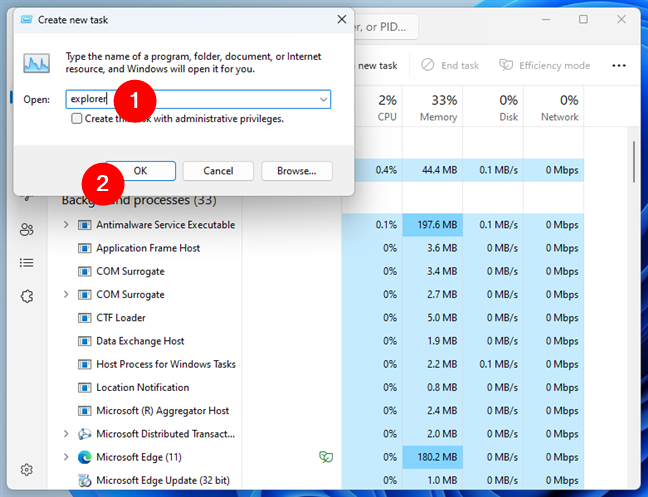This screenshot has width=648, height=497.
Task: Sort by the CPU column header
Action: (372, 107)
